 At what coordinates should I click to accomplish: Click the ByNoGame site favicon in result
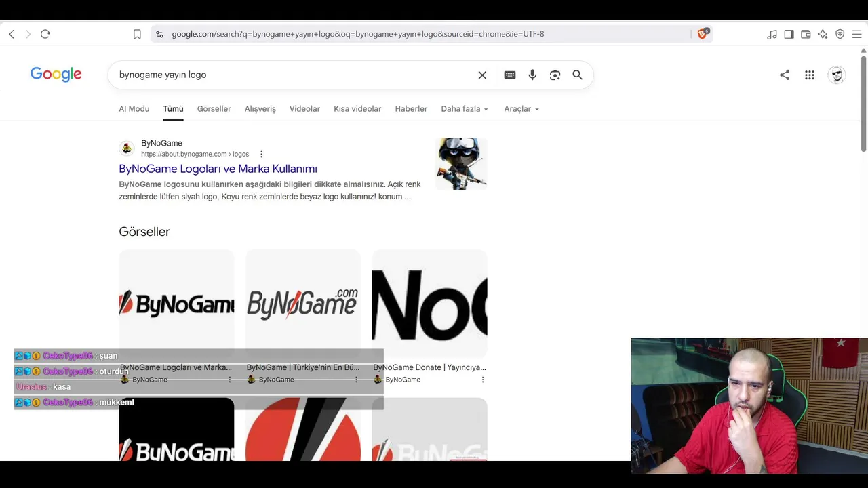pyautogui.click(x=127, y=148)
